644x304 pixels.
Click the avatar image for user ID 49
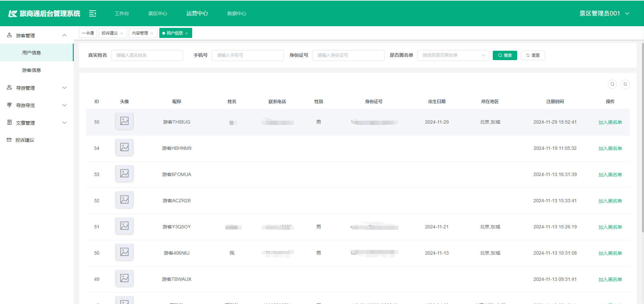pos(124,278)
